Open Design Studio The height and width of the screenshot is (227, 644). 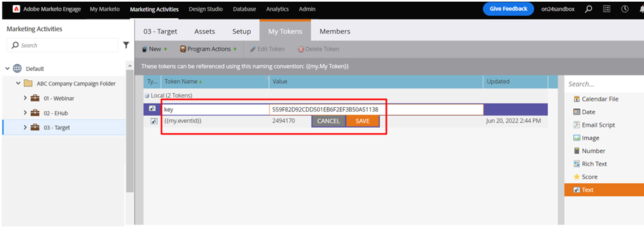click(206, 9)
